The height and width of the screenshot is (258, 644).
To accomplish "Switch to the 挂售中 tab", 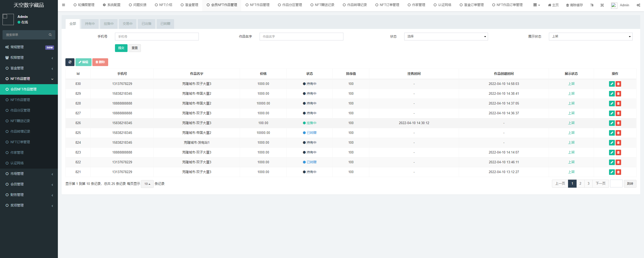I will click(109, 24).
